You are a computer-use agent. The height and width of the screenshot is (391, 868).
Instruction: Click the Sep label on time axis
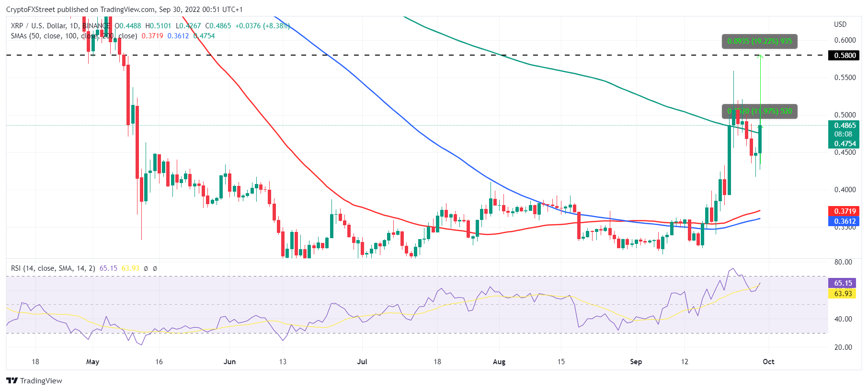(636, 362)
